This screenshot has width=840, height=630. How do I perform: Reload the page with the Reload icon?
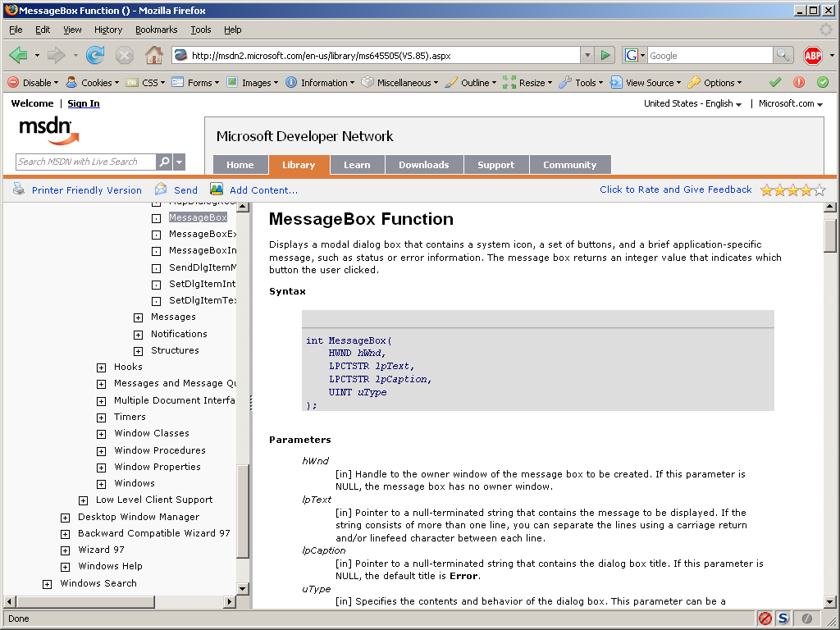[x=95, y=55]
